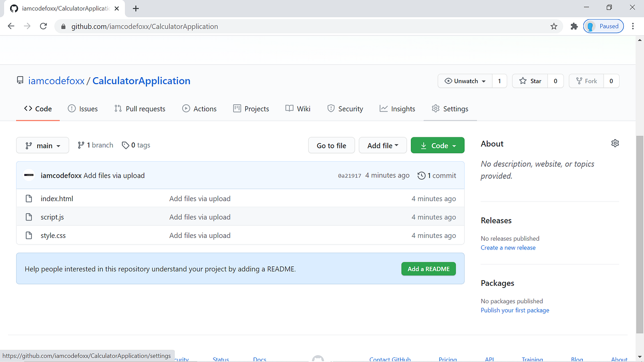The width and height of the screenshot is (644, 362).
Task: Expand the green Code dropdown
Action: 437,145
